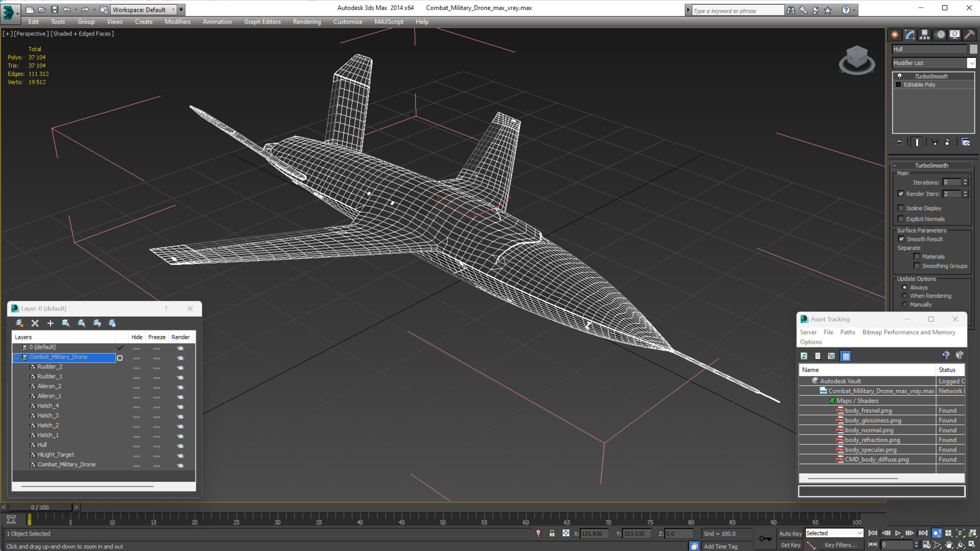980x551 pixels.
Task: Click the Redo arrow icon
Action: click(85, 10)
